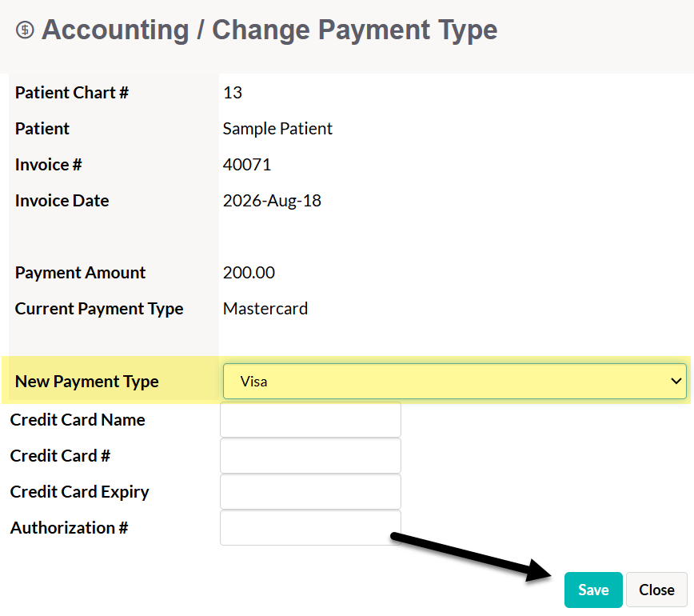Click the Patient Chart # label
Viewport: 694px width, 616px height.
(72, 93)
